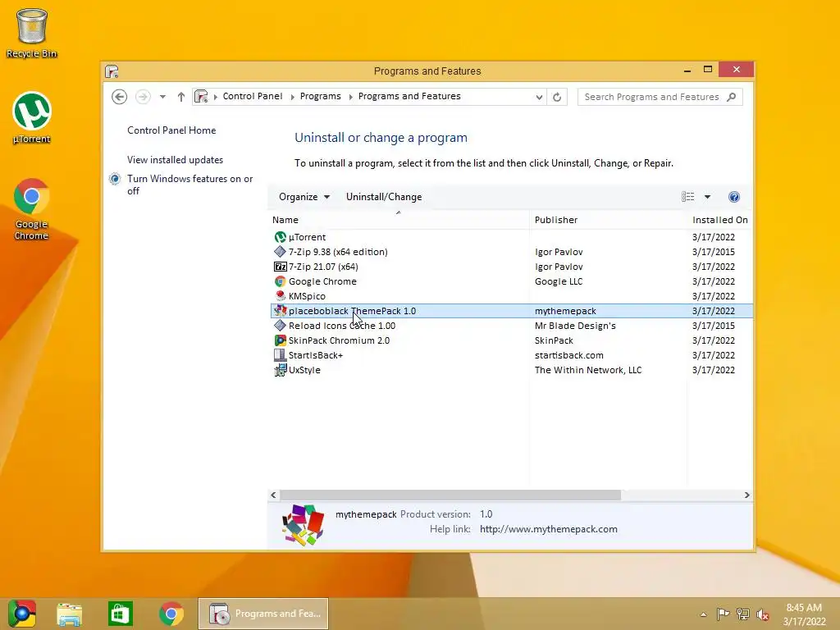The image size is (840, 630).
Task: Launch Chrome from the taskbar
Action: tap(171, 614)
